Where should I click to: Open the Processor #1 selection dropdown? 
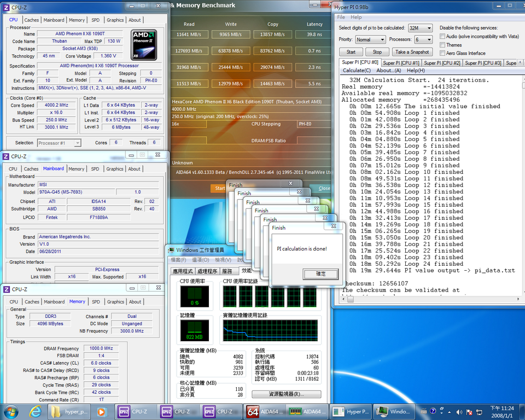pos(59,143)
